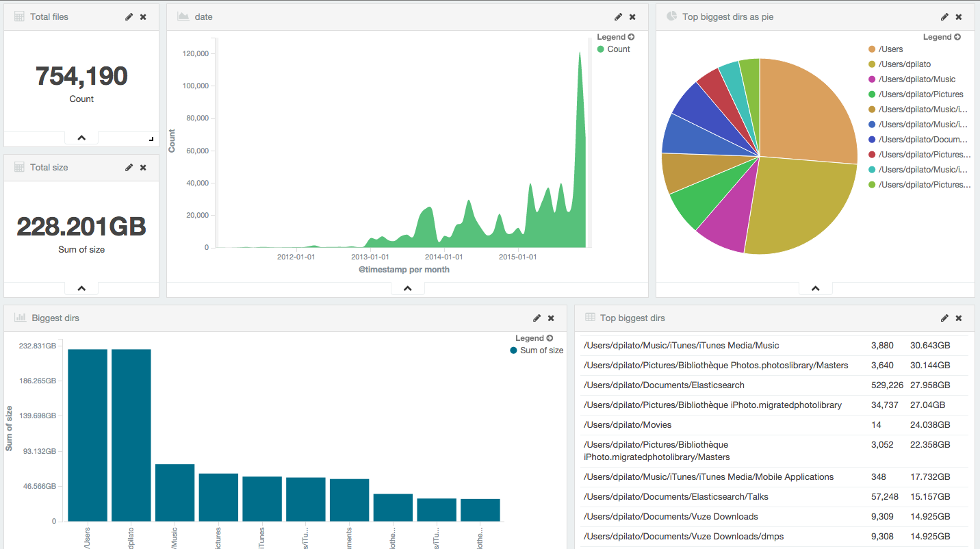Edit the Biggest dirs bar chart
980x549 pixels.
(x=537, y=318)
